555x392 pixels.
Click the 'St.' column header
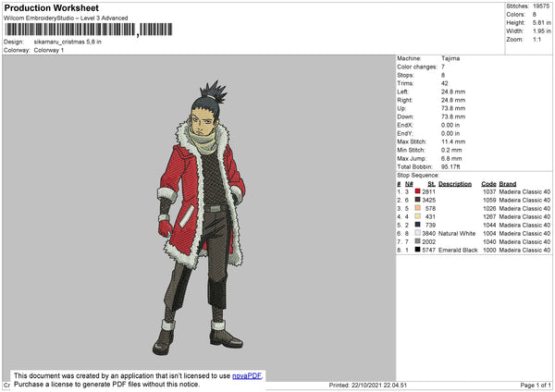431,184
